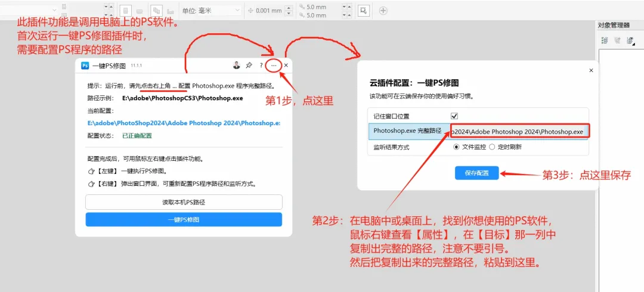Image resolution: width=644 pixels, height=292 pixels.
Task: Click the all pages layout icon
Action: tap(156, 11)
